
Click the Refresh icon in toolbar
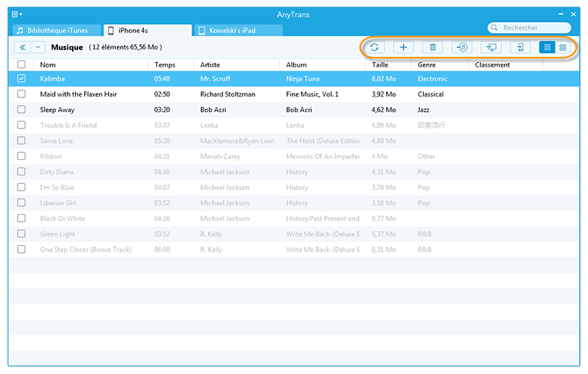point(374,47)
